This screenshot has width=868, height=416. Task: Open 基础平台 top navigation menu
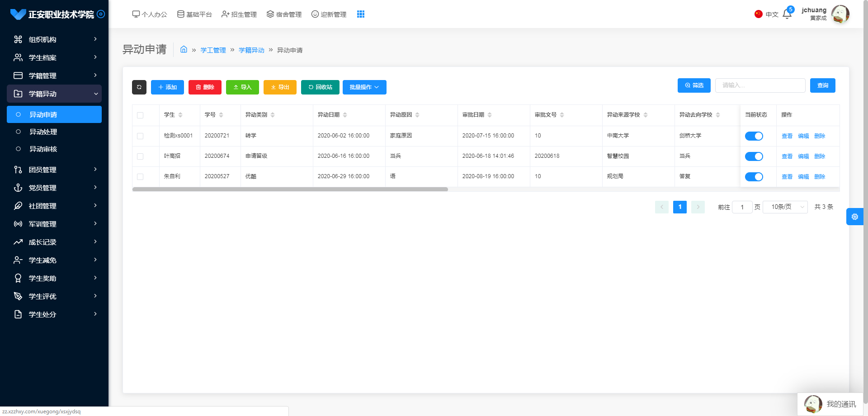pos(194,14)
